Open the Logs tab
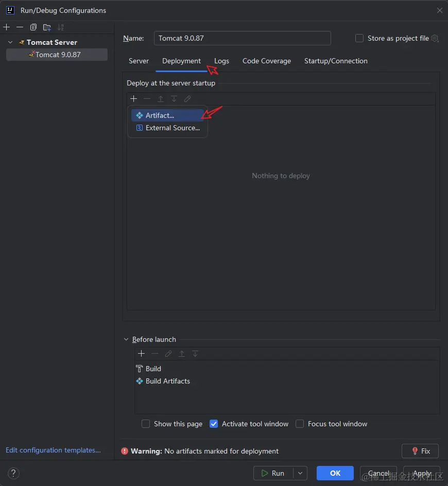The height and width of the screenshot is (486, 448). pos(221,61)
